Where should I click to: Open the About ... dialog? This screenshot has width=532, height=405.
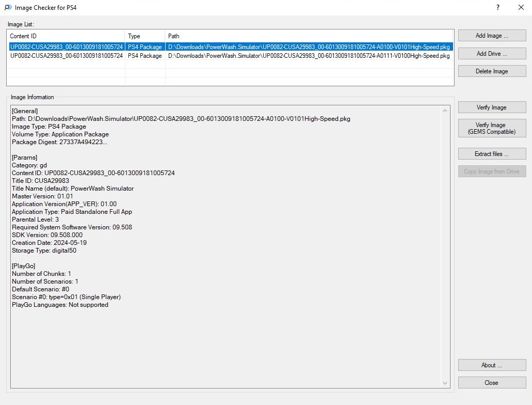coord(492,365)
